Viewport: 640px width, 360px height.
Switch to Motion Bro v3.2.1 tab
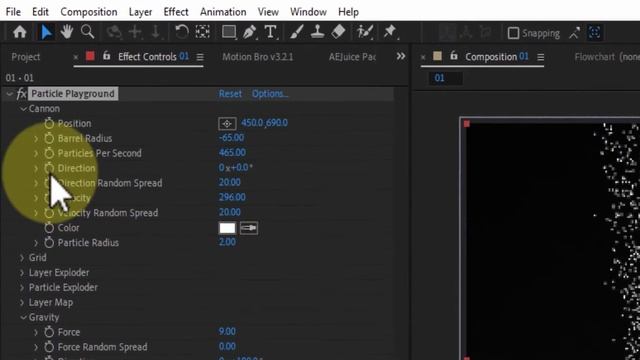(x=258, y=57)
